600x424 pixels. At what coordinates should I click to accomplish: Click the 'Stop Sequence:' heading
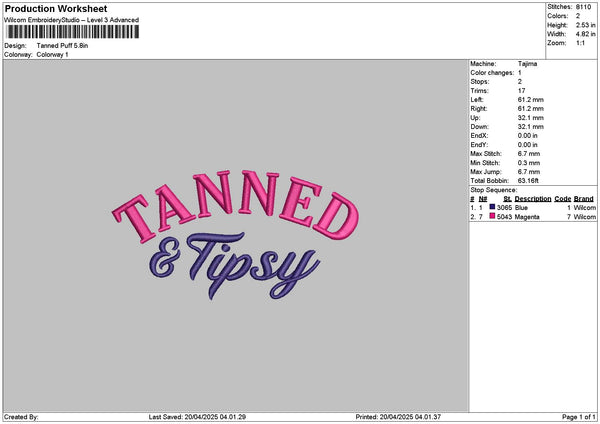click(494, 190)
